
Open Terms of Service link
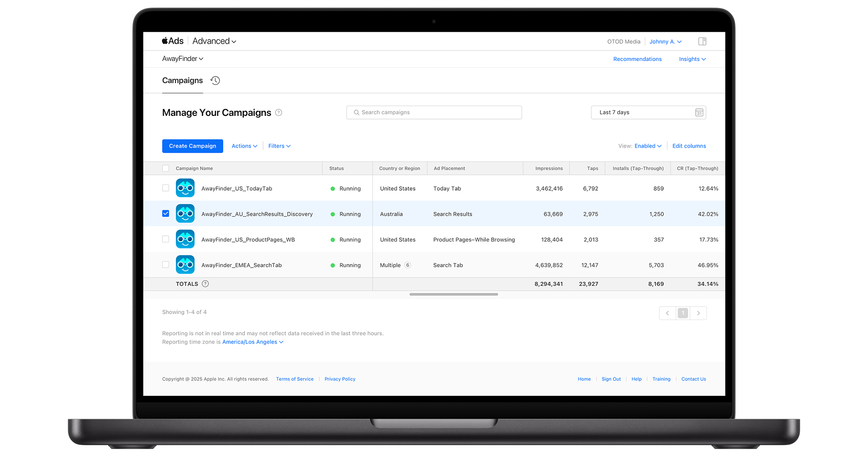(x=294, y=379)
